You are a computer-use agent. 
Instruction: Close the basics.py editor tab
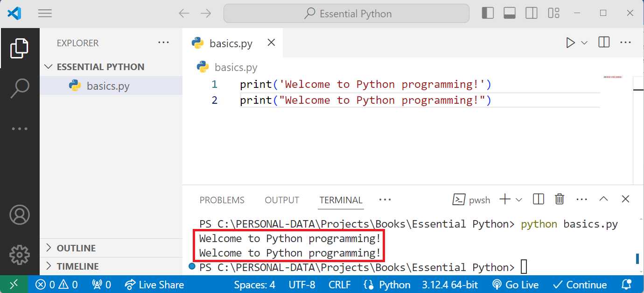point(271,43)
